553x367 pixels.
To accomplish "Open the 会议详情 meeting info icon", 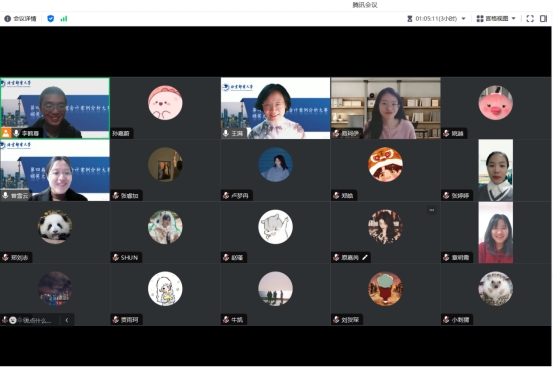I will pos(7,19).
